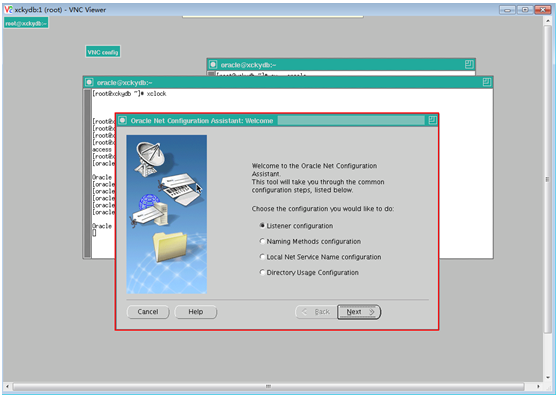556x396 pixels.
Task: Select the Listener configuration radio button
Action: coord(262,226)
